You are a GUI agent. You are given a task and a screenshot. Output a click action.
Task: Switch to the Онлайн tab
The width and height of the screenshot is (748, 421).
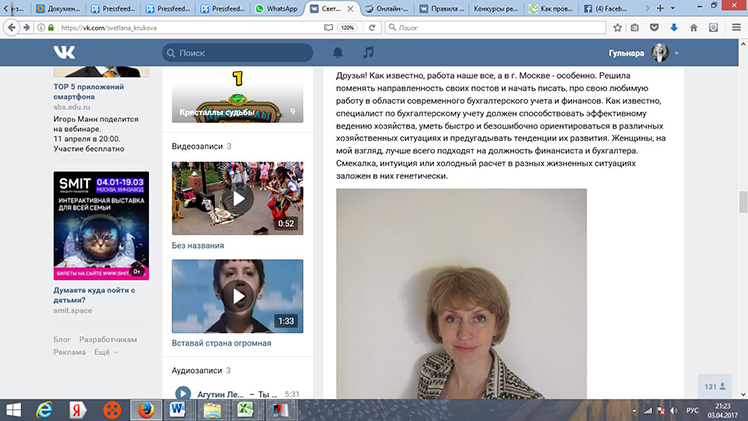click(388, 9)
